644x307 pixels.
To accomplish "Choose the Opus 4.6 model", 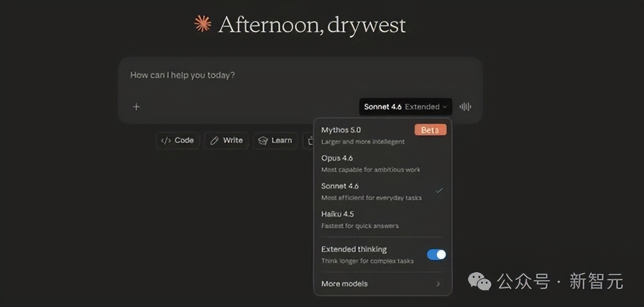I will coord(370,163).
